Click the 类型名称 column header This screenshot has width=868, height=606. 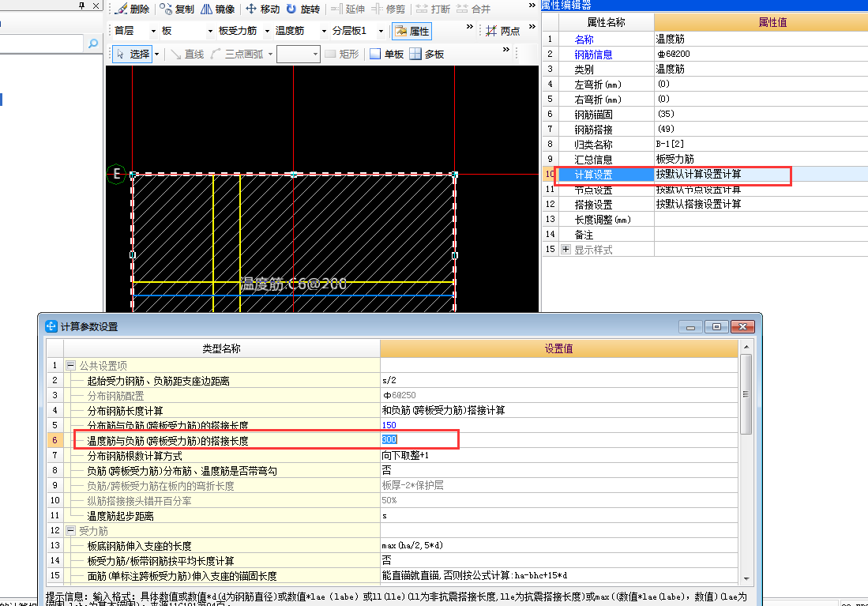[x=221, y=348]
